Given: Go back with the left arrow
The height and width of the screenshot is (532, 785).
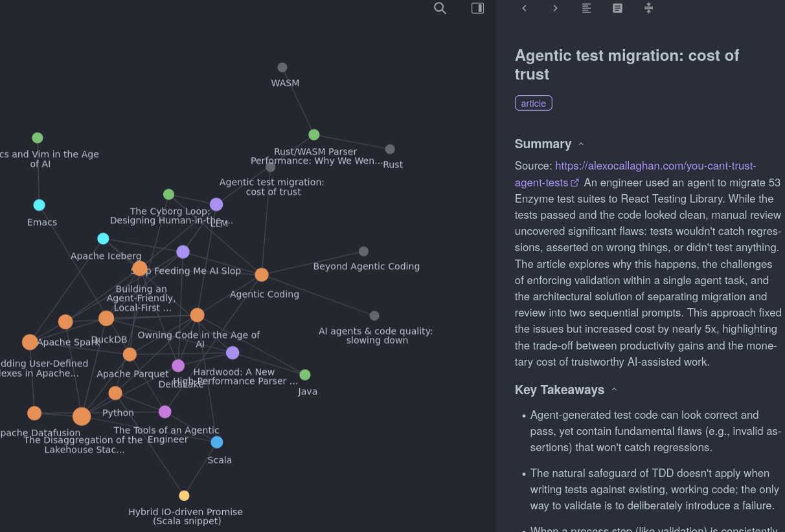Looking at the screenshot, I should tap(525, 8).
